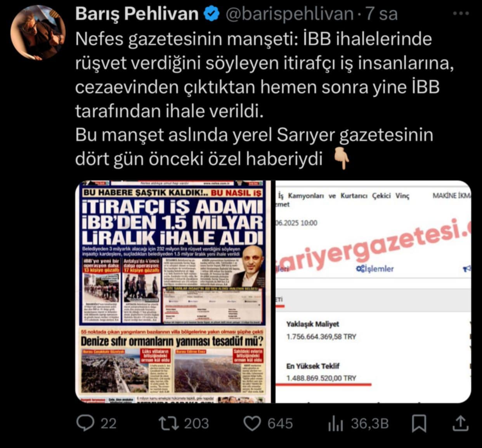Click the 36,3B views count
Viewport: 482px width, 448px height.
tap(370, 424)
